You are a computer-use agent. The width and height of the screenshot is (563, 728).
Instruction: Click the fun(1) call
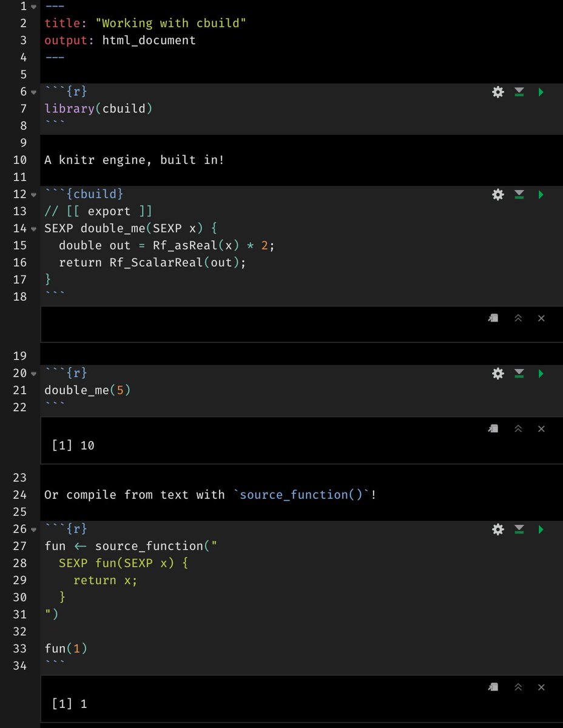(x=66, y=649)
